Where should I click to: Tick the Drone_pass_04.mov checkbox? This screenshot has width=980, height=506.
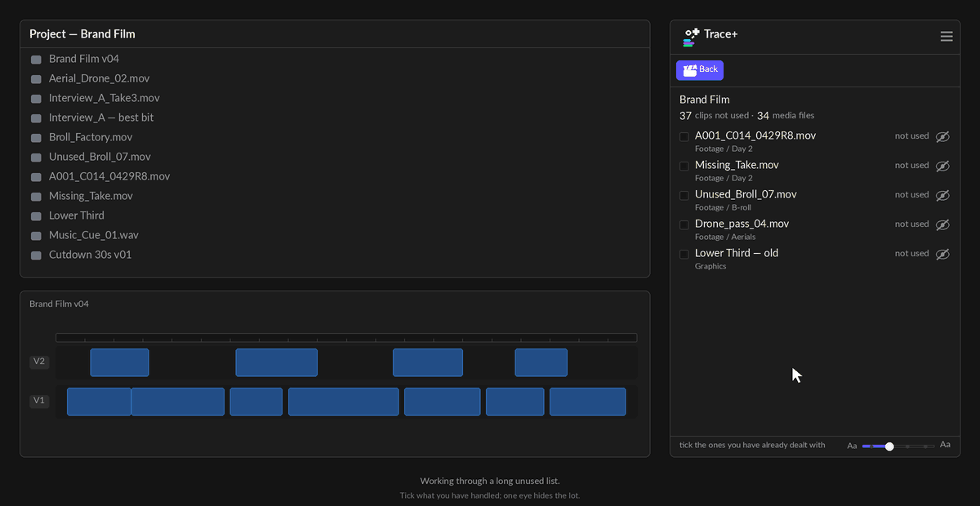tap(684, 225)
